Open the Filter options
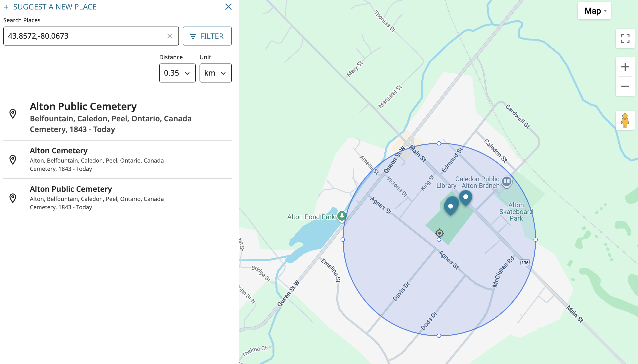Image resolution: width=638 pixels, height=364 pixels. click(207, 36)
